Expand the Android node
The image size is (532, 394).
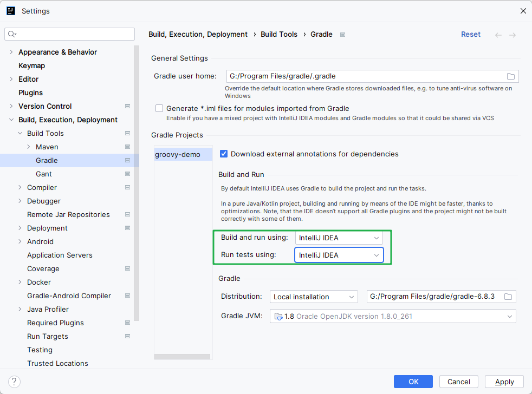click(x=20, y=241)
